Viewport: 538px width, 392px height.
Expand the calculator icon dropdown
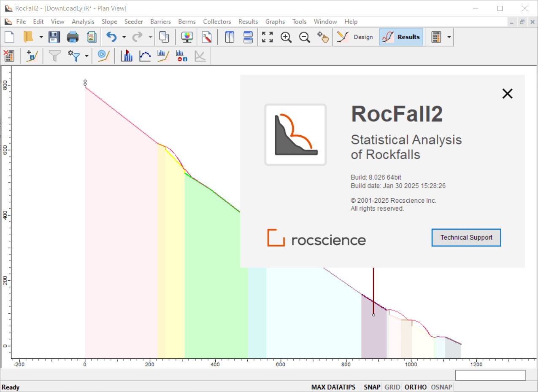pyautogui.click(x=449, y=37)
